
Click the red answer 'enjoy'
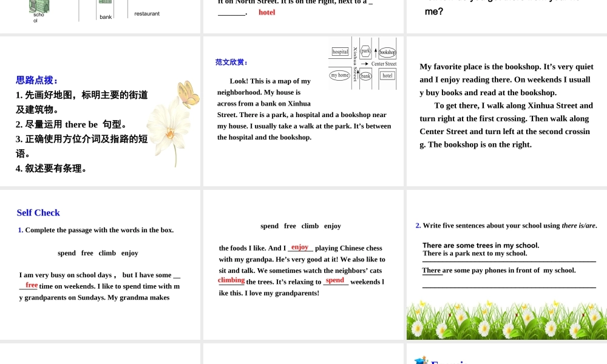coord(300,247)
